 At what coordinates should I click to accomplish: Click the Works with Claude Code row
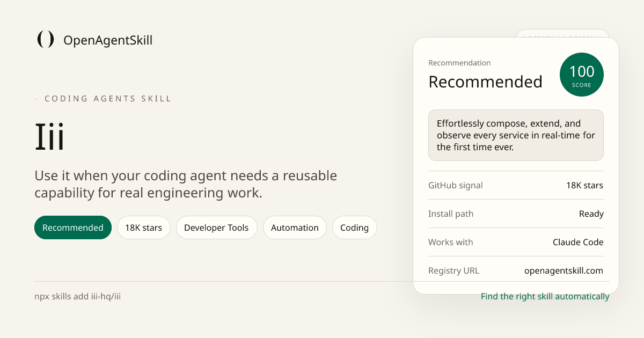click(x=516, y=242)
